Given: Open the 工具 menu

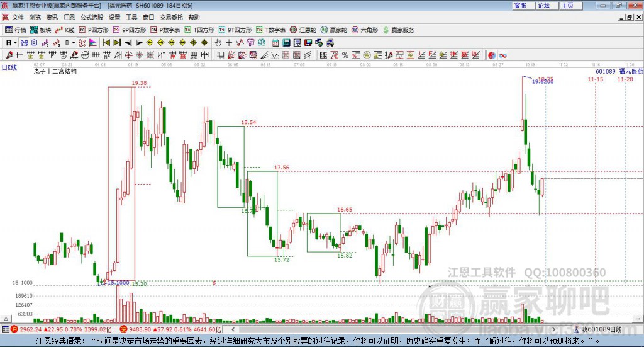Looking at the screenshot, I should pyautogui.click(x=131, y=17).
